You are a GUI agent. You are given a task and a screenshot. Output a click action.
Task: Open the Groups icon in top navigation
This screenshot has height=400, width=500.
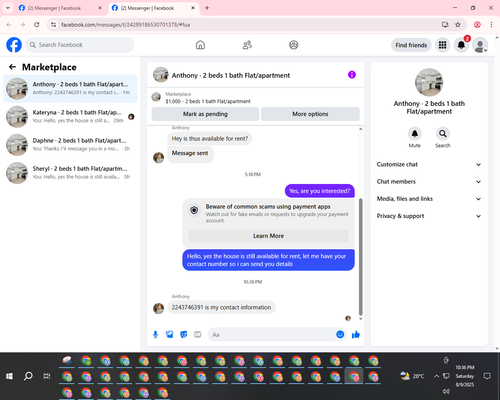294,45
